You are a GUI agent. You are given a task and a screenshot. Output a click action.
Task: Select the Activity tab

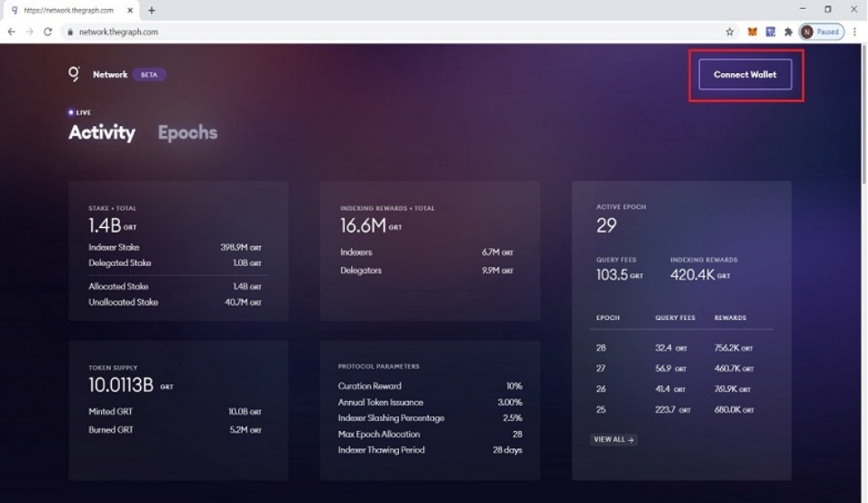pyautogui.click(x=102, y=133)
